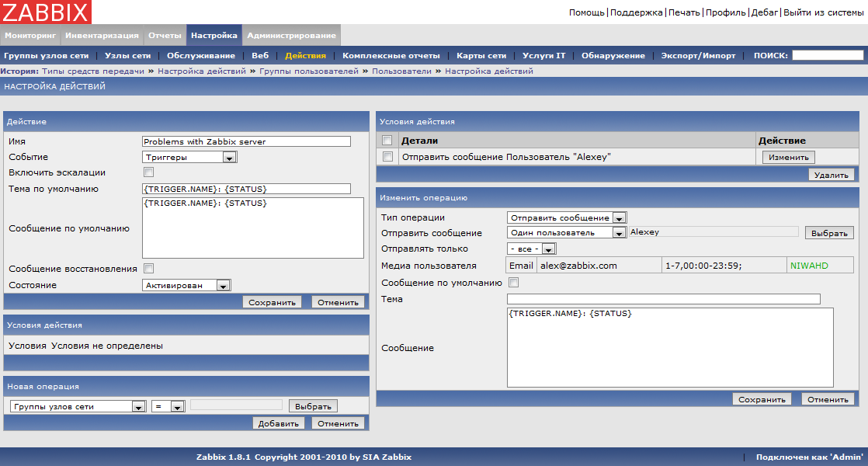
Task: Switch to the Инвентаризация tab
Action: click(x=102, y=36)
